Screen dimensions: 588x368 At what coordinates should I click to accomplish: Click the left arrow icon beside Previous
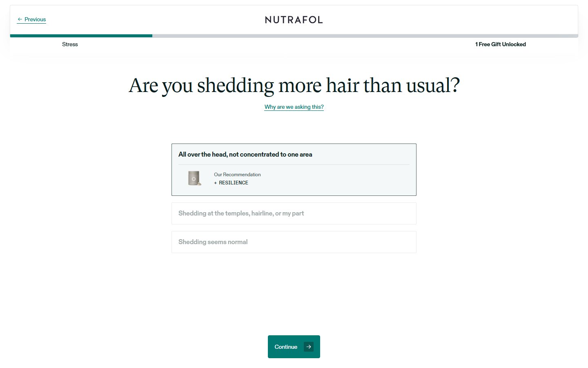click(x=20, y=19)
